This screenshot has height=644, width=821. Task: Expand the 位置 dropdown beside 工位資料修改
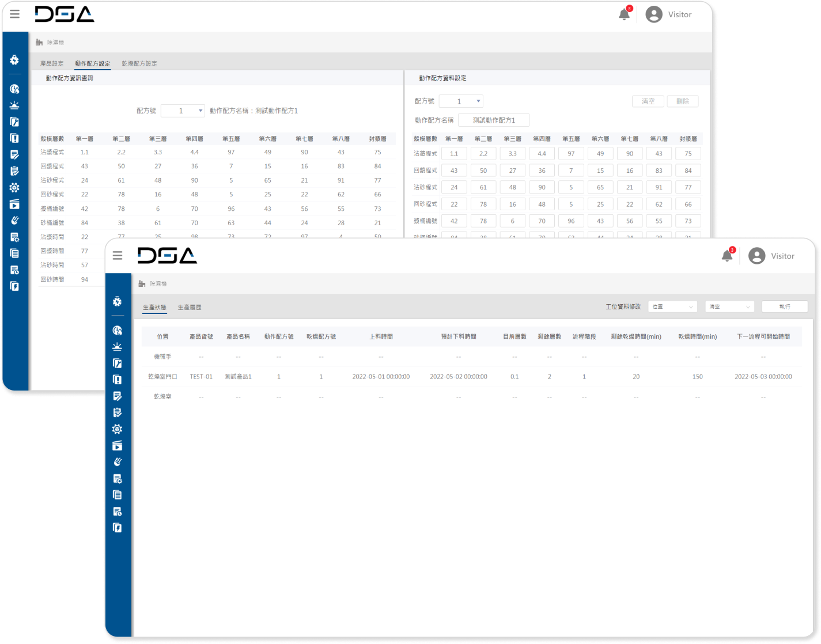672,307
